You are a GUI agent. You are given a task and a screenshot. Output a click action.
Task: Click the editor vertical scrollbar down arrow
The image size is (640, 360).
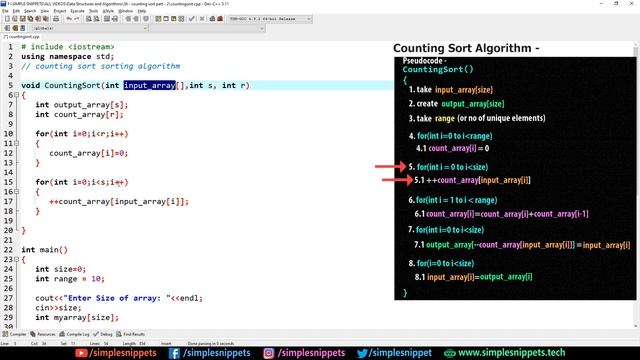pyautogui.click(x=636, y=326)
